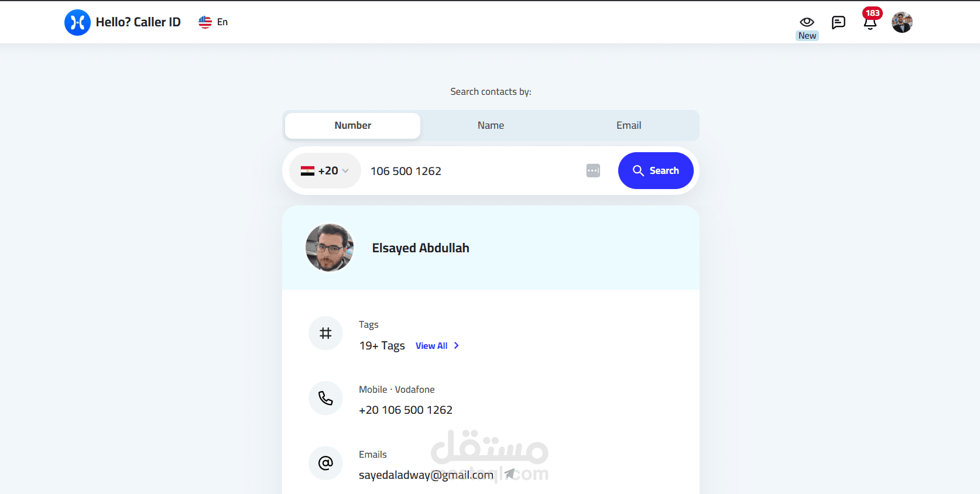The image size is (980, 494).
Task: Click the dial pad icon in search field
Action: coord(593,170)
